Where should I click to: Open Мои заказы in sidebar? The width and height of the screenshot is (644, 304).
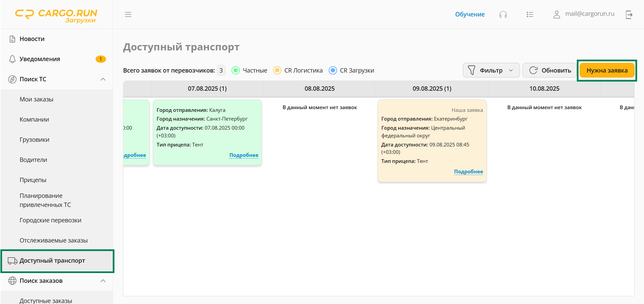[37, 99]
